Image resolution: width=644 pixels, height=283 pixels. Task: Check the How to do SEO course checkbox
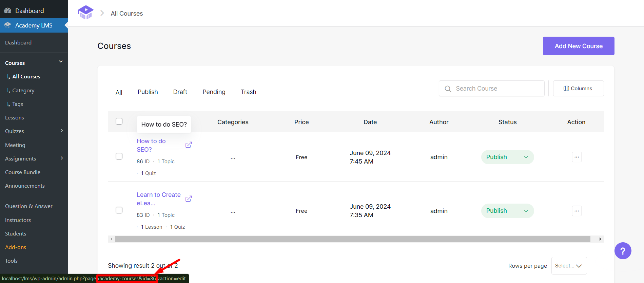click(119, 156)
